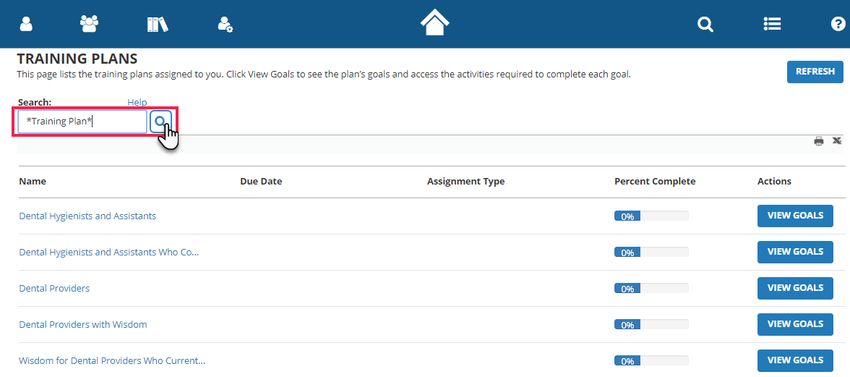
Task: Go to home via house icon
Action: click(x=435, y=23)
